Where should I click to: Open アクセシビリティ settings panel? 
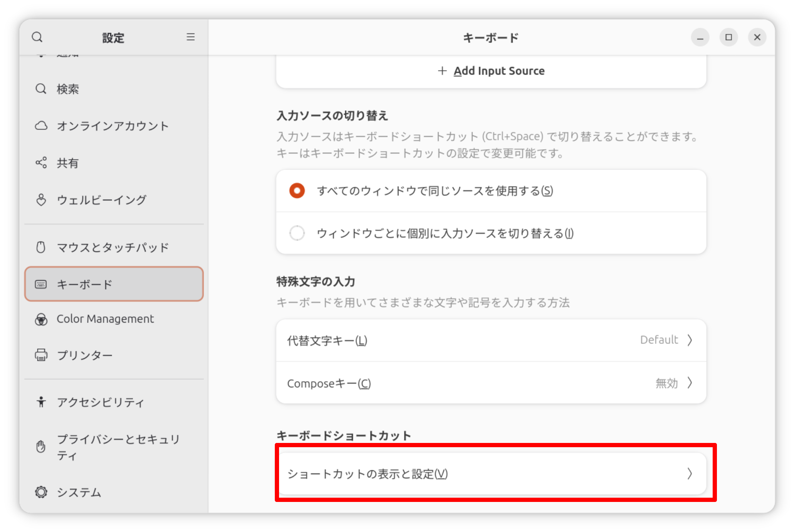click(x=114, y=402)
